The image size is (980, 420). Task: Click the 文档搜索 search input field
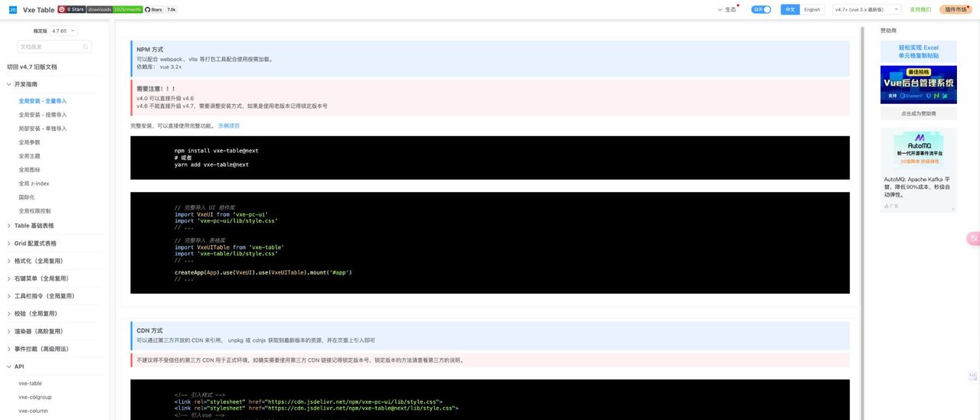pyautogui.click(x=51, y=47)
